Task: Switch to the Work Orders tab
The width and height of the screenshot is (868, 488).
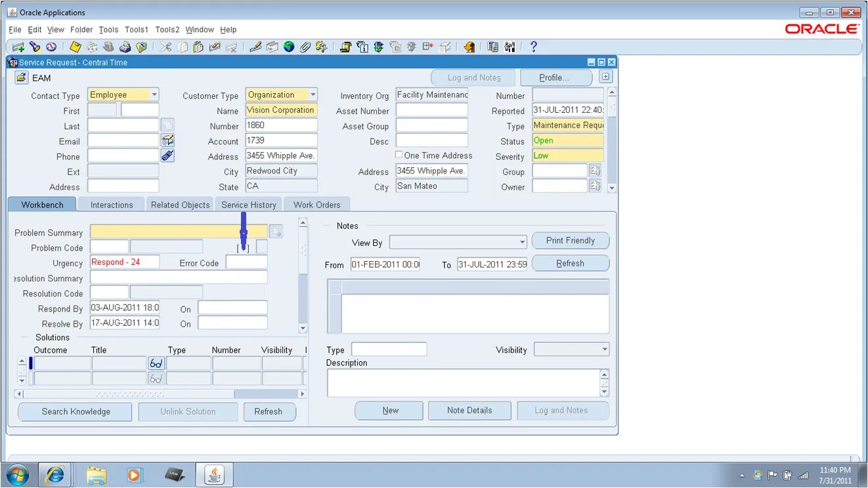Action: coord(317,205)
